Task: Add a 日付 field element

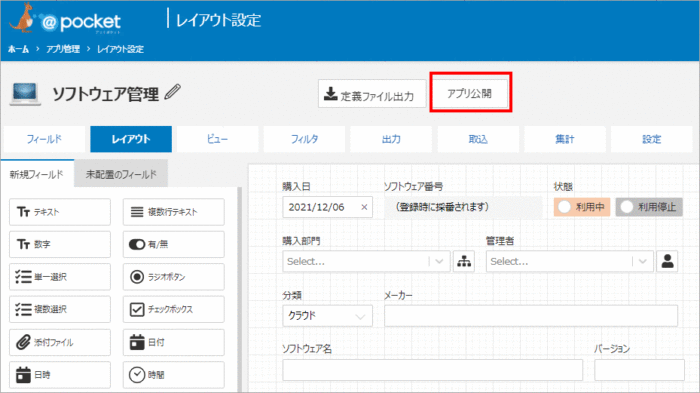Action: click(174, 343)
